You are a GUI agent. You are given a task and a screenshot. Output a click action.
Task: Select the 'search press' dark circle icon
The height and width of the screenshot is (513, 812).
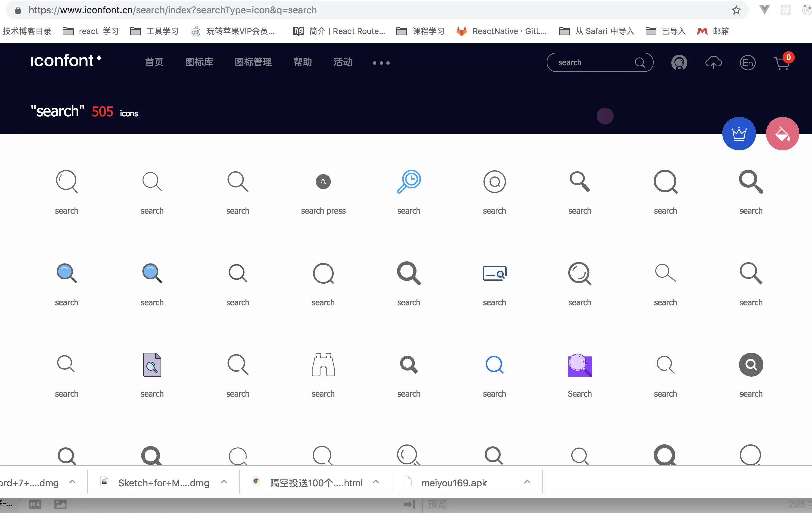click(323, 182)
